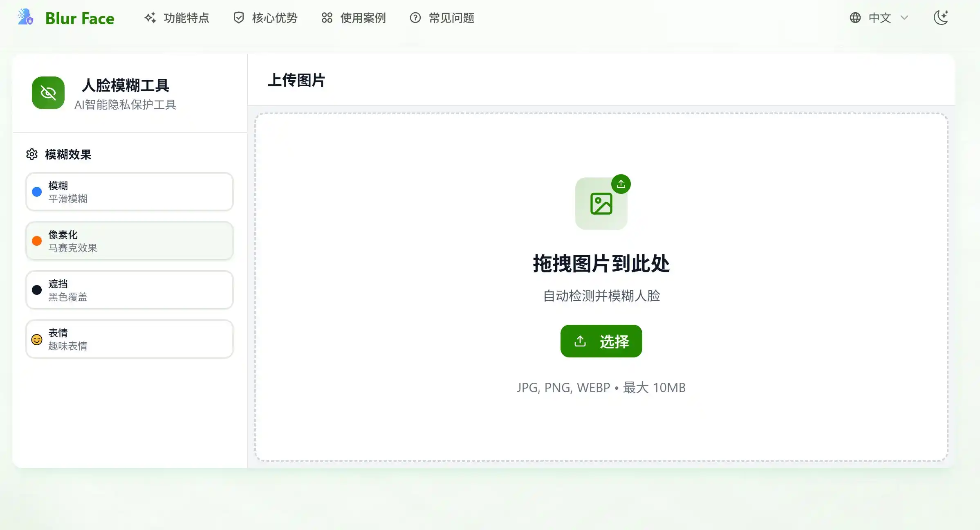
Task: Click the sparkle icon beside 功能特点
Action: coord(150,18)
